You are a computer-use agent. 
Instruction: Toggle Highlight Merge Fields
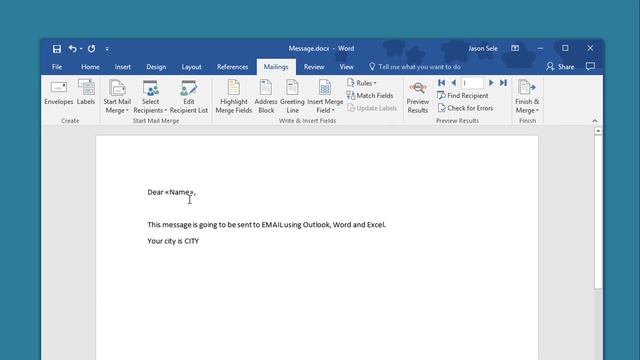coord(233,97)
